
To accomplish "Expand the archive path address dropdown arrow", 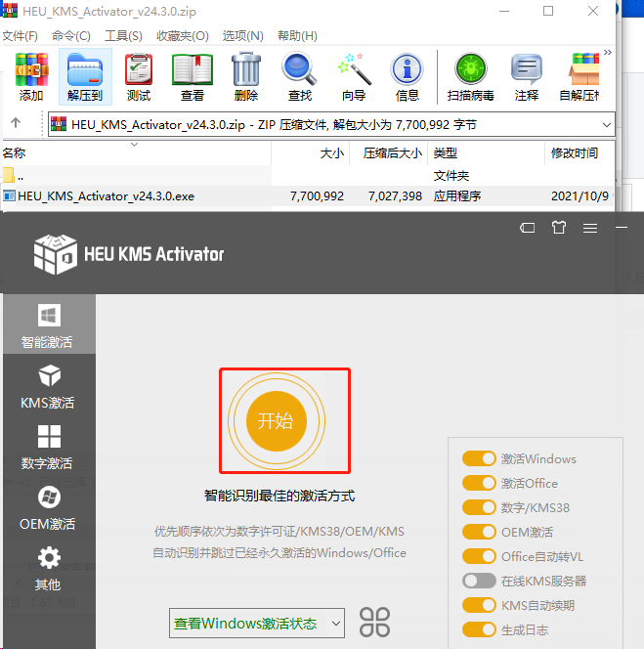I will 606,124.
